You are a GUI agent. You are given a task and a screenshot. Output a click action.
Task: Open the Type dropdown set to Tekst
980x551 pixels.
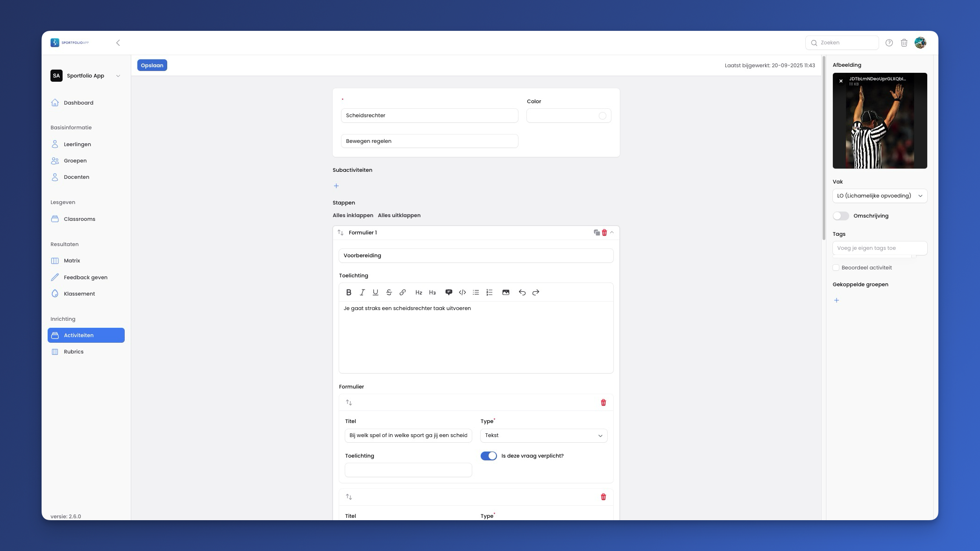coord(543,435)
